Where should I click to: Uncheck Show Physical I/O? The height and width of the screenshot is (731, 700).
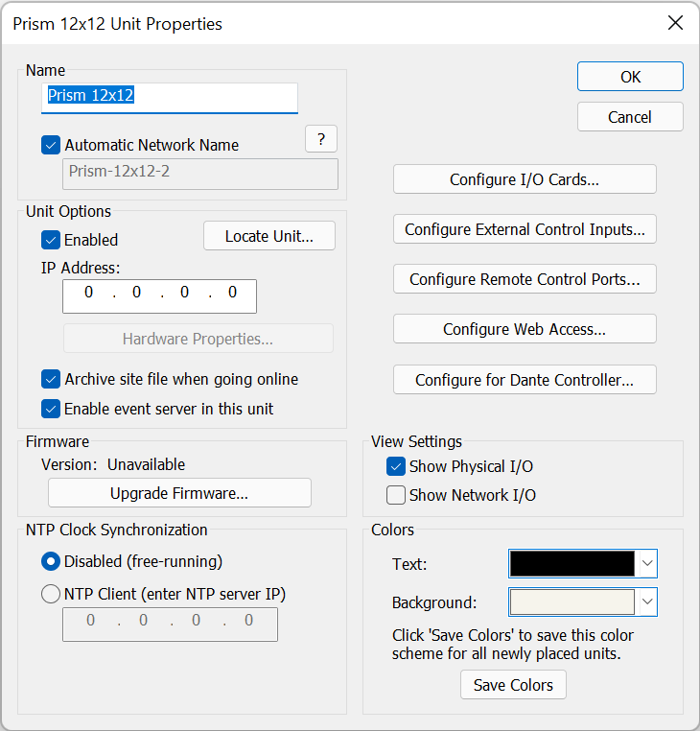396,466
